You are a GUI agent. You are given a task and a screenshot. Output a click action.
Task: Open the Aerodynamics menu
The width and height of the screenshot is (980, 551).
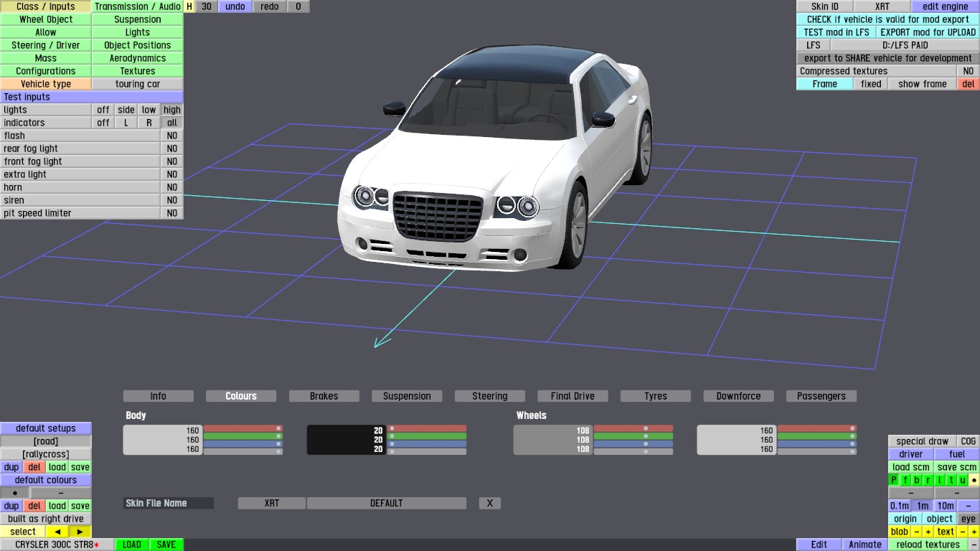(x=138, y=58)
